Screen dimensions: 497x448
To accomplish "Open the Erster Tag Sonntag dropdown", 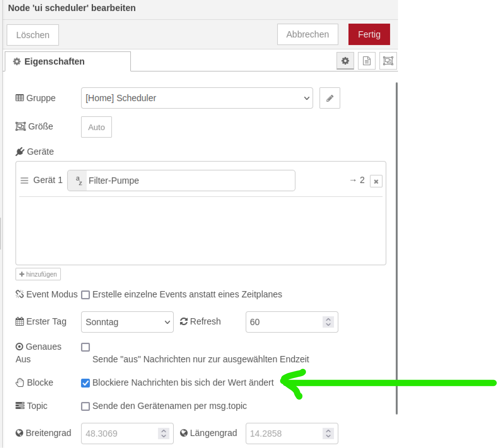I will tap(127, 322).
